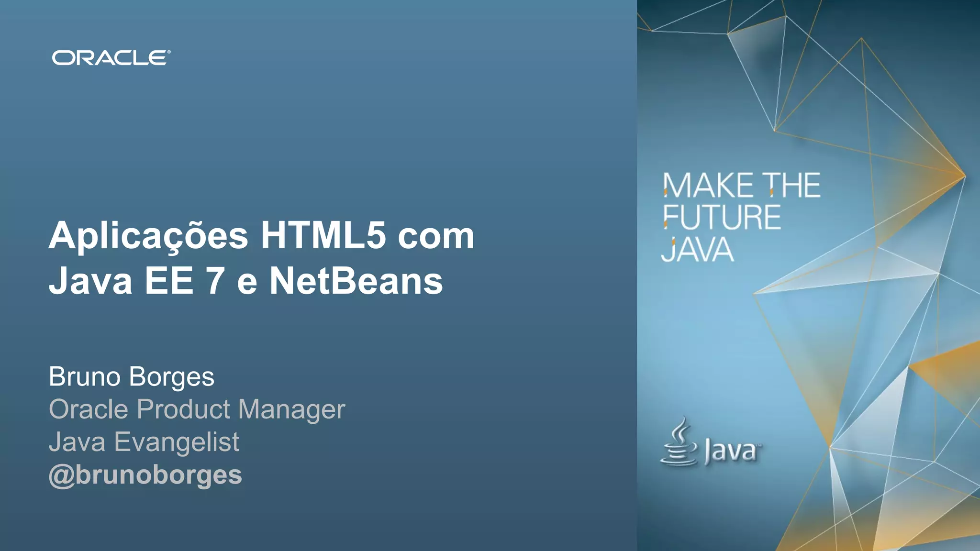Viewport: 980px width, 551px height.
Task: Click the Oracle logo
Action: [x=111, y=58]
